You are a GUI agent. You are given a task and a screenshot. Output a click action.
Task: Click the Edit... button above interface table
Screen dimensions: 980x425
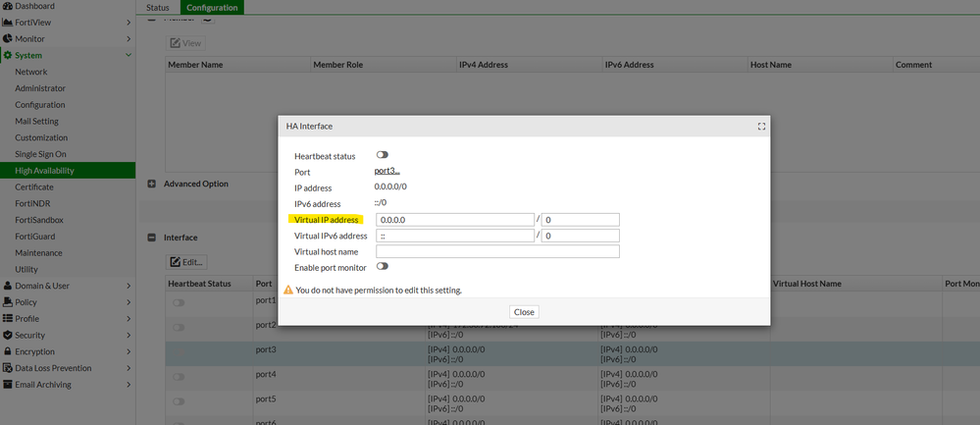[x=186, y=262]
